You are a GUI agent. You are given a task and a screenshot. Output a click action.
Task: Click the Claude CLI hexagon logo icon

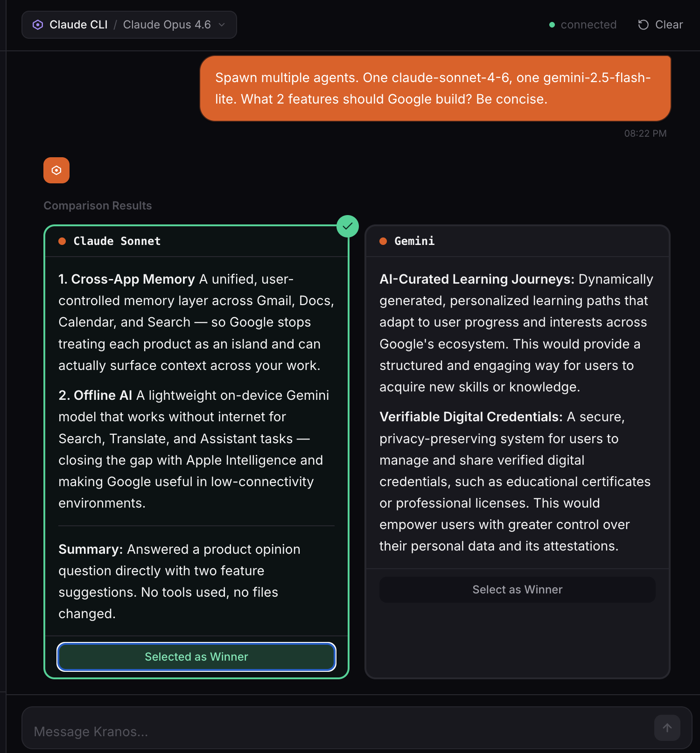click(x=38, y=25)
